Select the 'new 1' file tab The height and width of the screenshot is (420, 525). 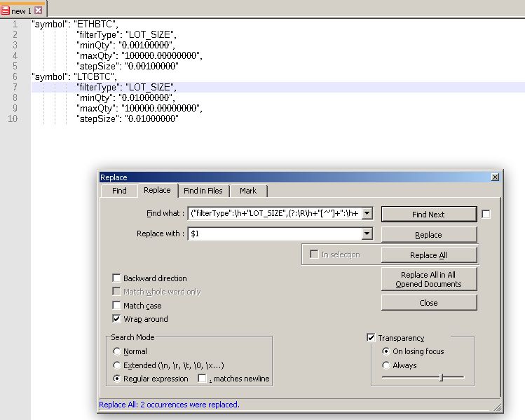click(22, 10)
